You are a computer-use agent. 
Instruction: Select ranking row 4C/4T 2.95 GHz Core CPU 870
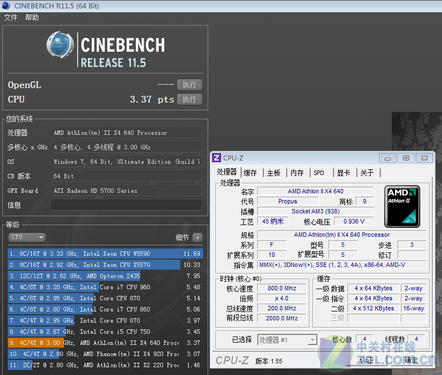[x=105, y=321]
